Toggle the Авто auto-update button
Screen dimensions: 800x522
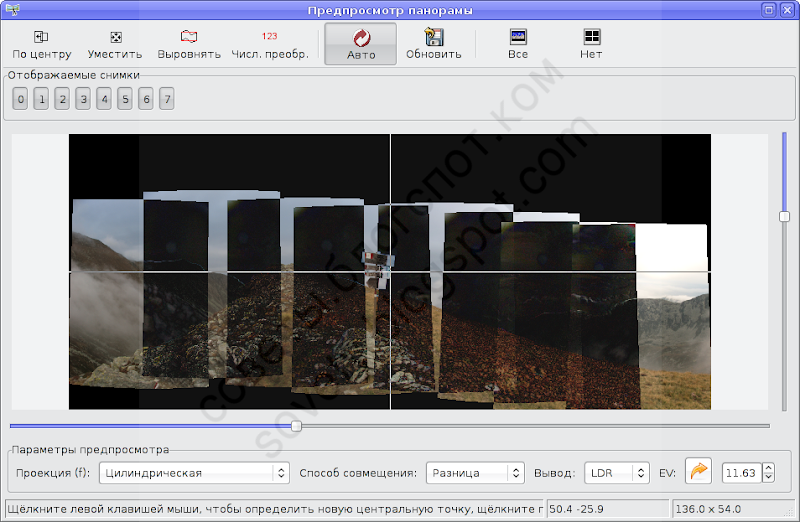pyautogui.click(x=361, y=44)
